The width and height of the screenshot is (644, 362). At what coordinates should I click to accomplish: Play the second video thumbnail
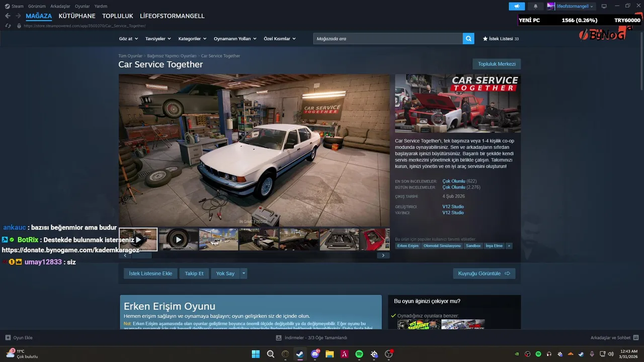178,239
